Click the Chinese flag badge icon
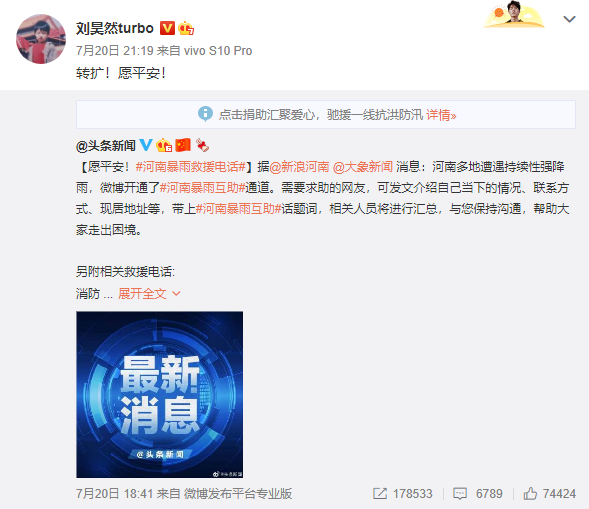Screen dimensions: 589x509 (x=183, y=145)
